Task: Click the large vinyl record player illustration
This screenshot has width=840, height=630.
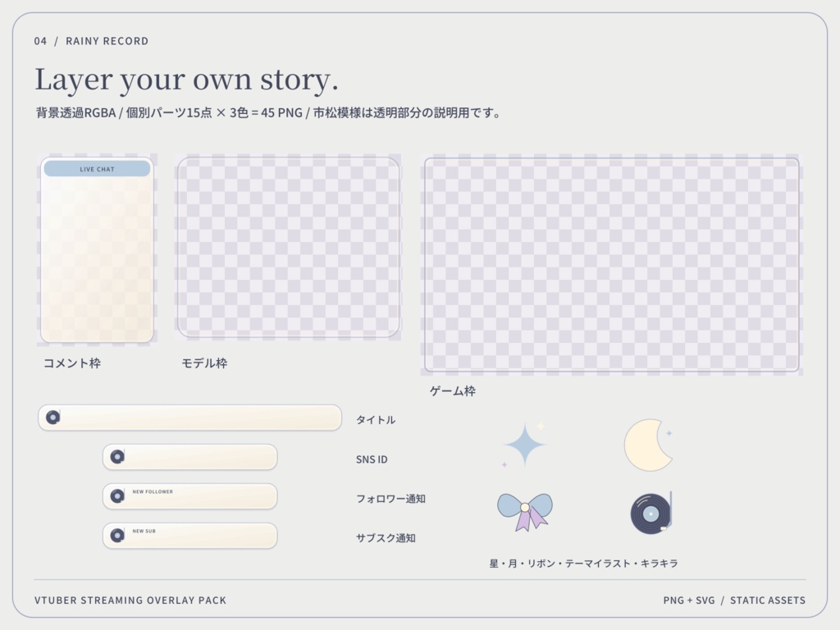Action: tap(651, 514)
